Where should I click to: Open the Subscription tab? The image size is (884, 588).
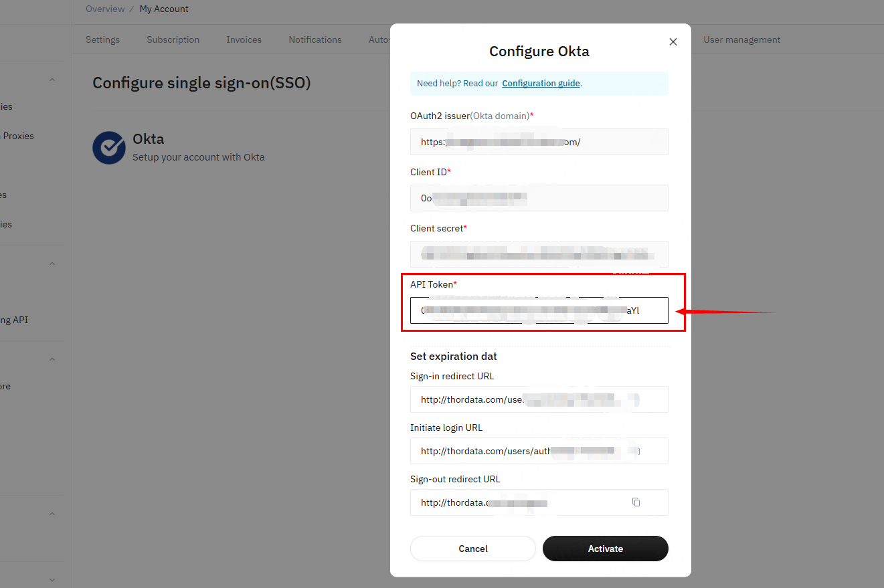click(173, 39)
